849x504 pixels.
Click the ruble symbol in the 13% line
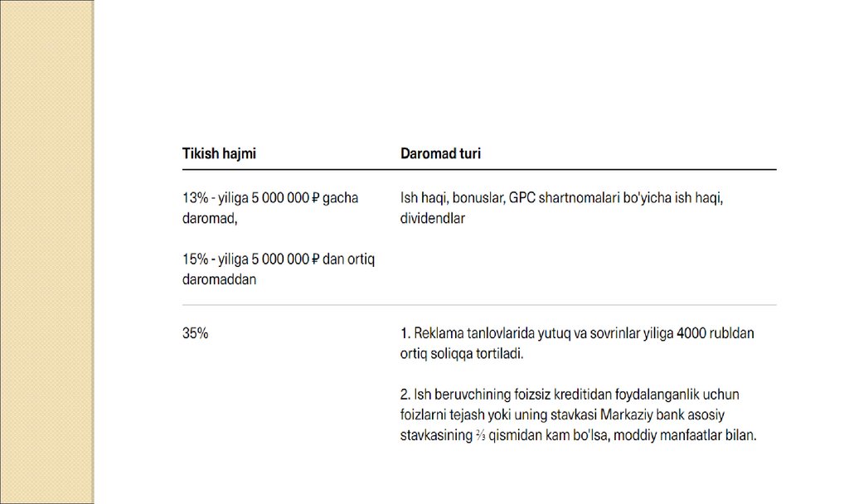pyautogui.click(x=315, y=200)
